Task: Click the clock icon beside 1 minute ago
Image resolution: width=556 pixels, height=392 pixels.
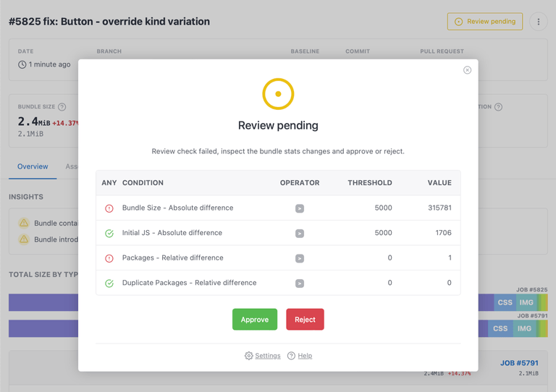Action: [22, 64]
